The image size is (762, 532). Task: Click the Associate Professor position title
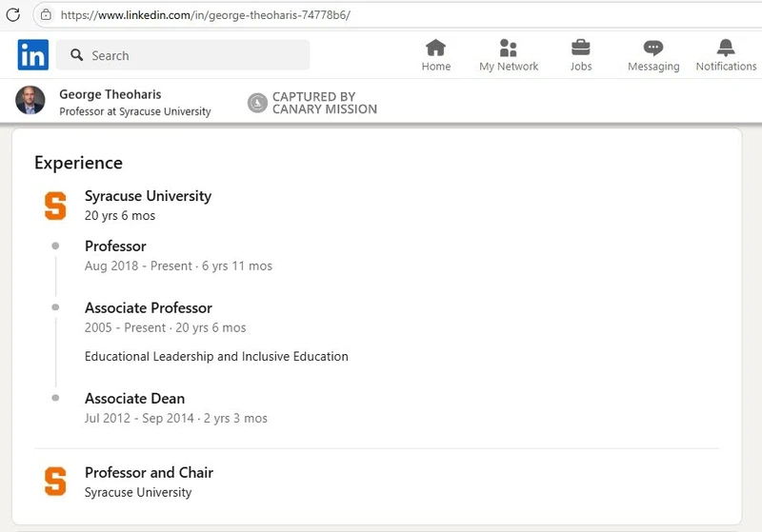[x=148, y=308]
